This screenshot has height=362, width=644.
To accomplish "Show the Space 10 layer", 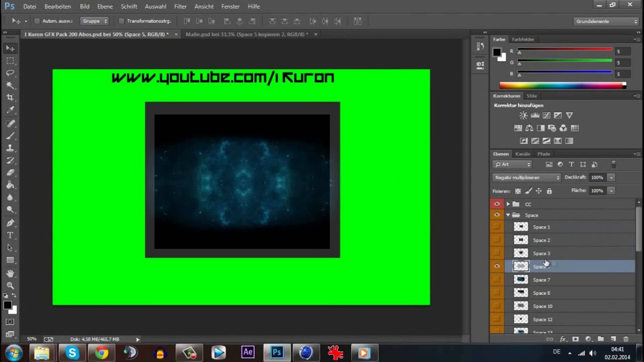I will point(497,306).
